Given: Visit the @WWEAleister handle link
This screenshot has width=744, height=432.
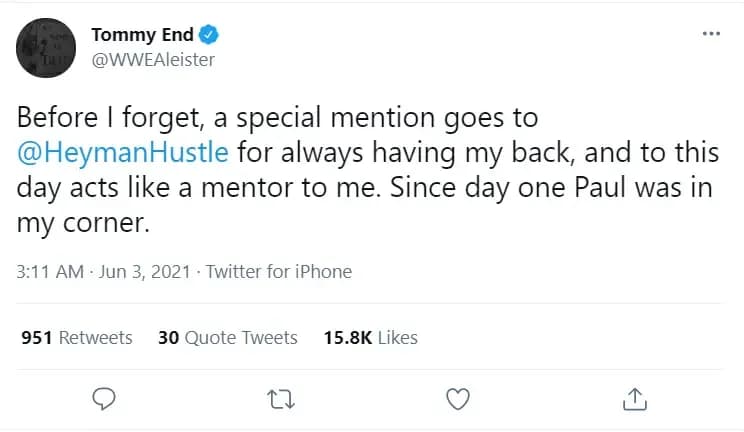Looking at the screenshot, I should click(x=152, y=59).
